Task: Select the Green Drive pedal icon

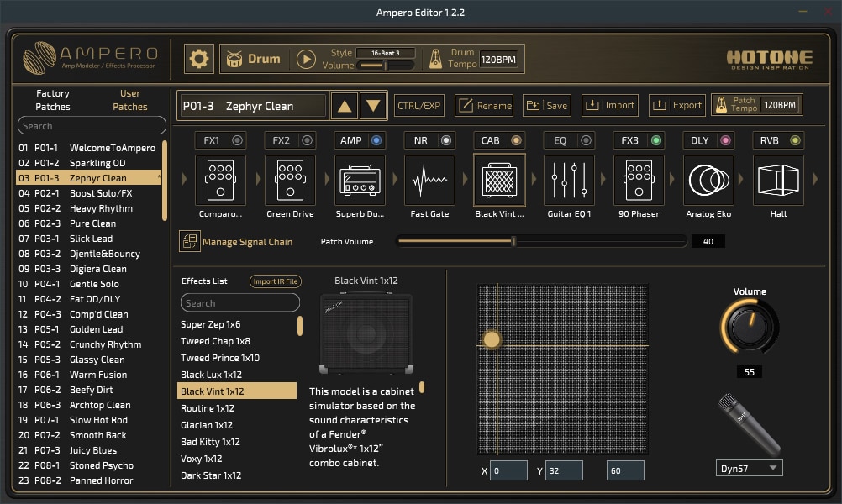Action: pos(290,181)
